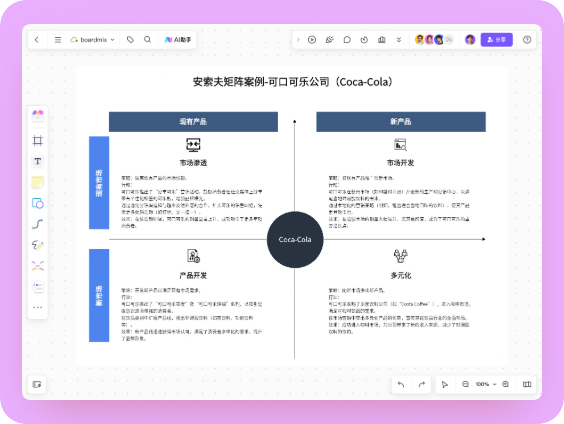Viewport: 564px width, 424px height.
Task: Select the 市场渗透 heading
Action: pos(193,163)
